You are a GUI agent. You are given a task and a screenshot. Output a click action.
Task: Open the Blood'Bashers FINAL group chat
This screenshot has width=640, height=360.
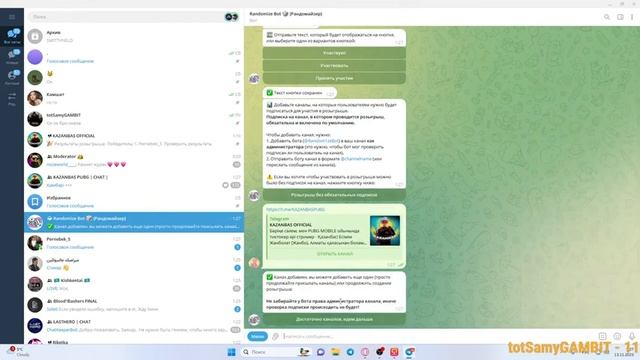[134, 305]
